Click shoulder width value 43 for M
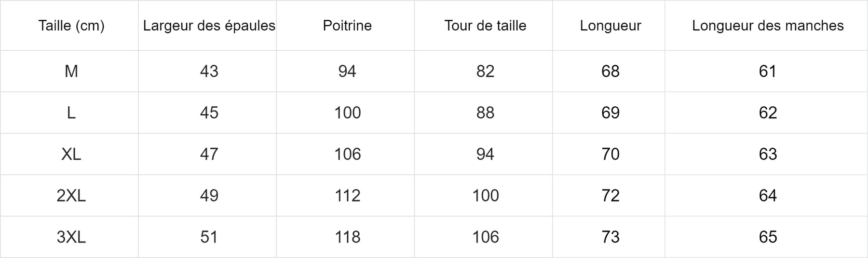Screen dimensions: 868x258 click(209, 72)
